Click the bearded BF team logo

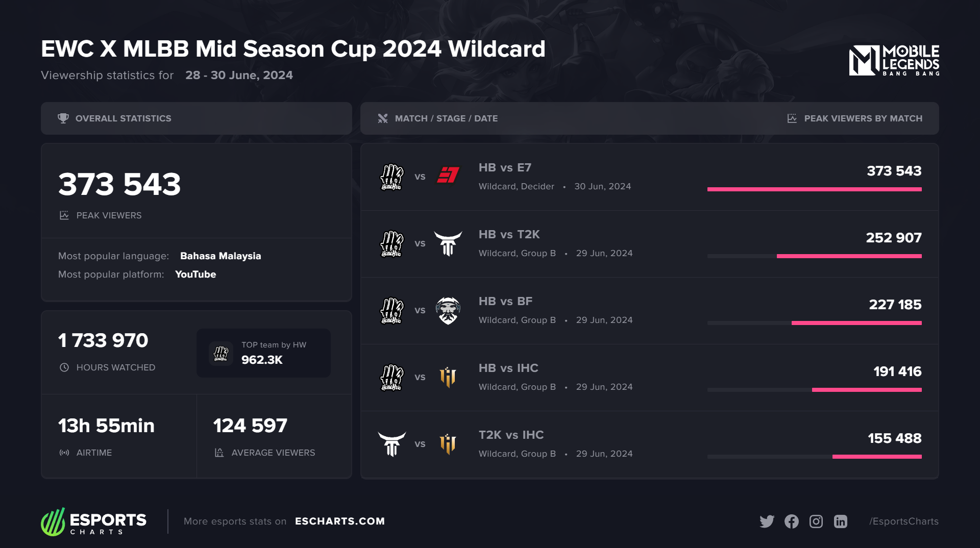(x=448, y=310)
